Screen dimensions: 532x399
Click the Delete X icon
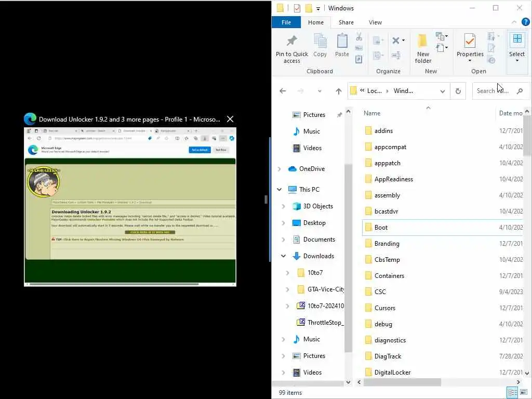[395, 41]
